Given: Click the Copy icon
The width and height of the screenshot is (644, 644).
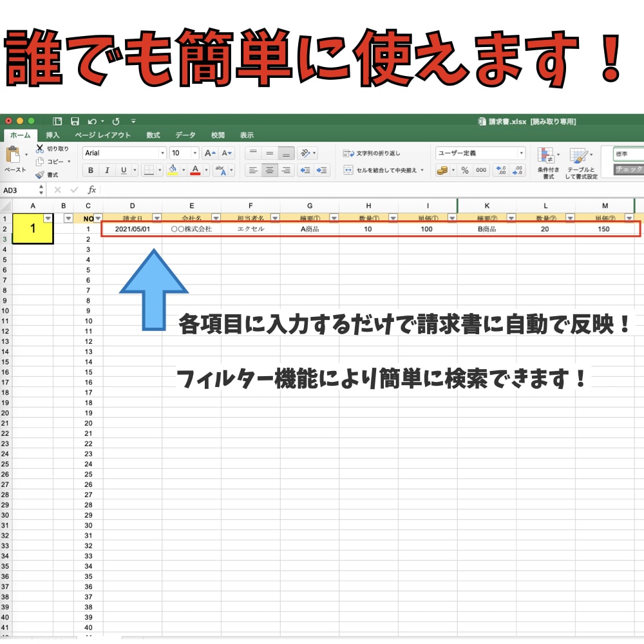Looking at the screenshot, I should [x=39, y=162].
